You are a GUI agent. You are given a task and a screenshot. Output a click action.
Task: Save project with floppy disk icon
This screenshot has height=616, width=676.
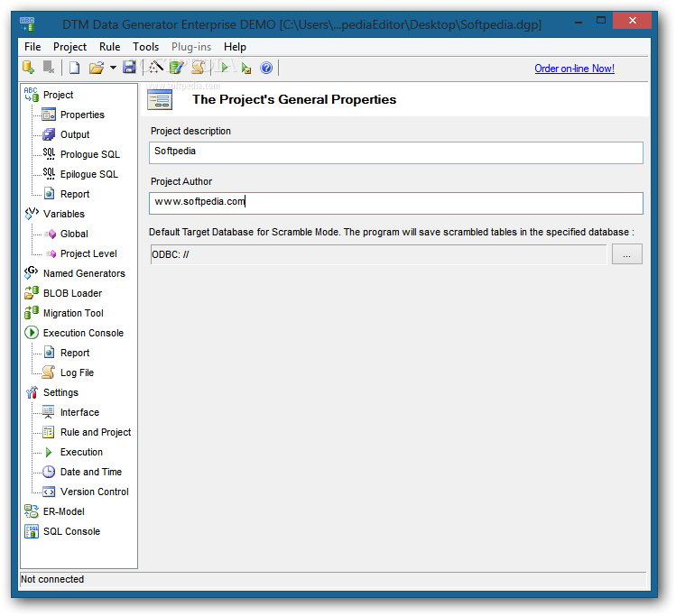coord(129,68)
